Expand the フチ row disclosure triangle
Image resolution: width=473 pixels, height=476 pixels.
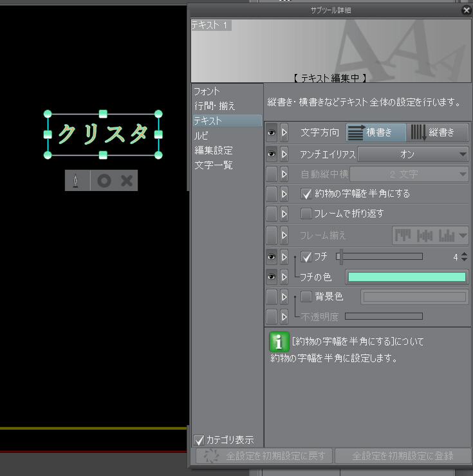[x=284, y=257]
